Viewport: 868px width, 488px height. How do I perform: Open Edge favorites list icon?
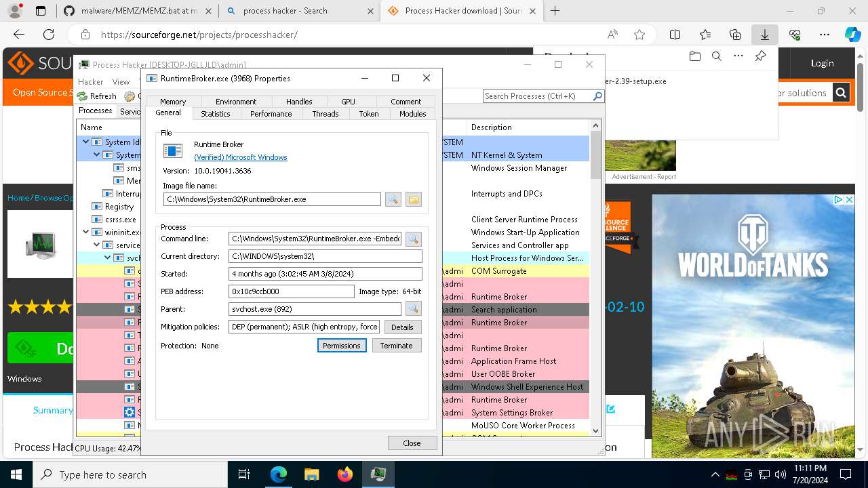click(x=705, y=35)
